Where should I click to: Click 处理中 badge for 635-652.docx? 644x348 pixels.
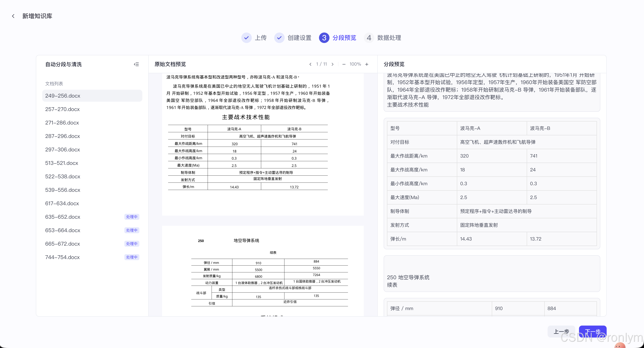coord(132,217)
